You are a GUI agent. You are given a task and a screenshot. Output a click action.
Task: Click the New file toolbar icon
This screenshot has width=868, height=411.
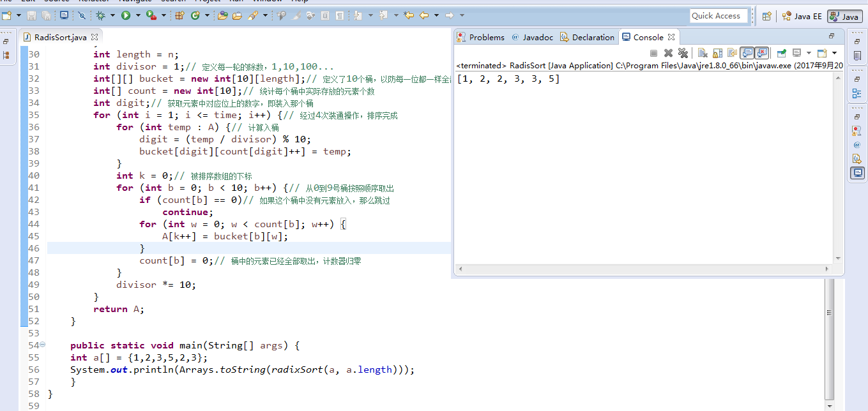[x=6, y=15]
